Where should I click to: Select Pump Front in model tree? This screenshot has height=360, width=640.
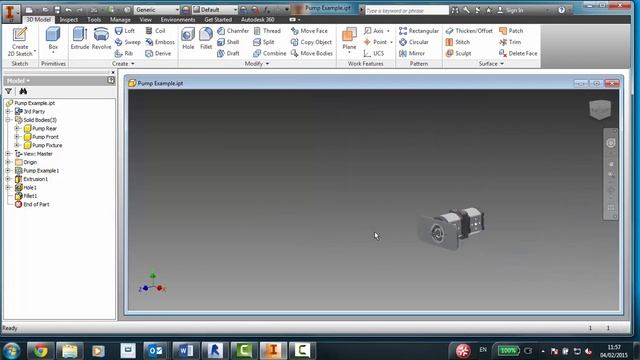click(45, 137)
